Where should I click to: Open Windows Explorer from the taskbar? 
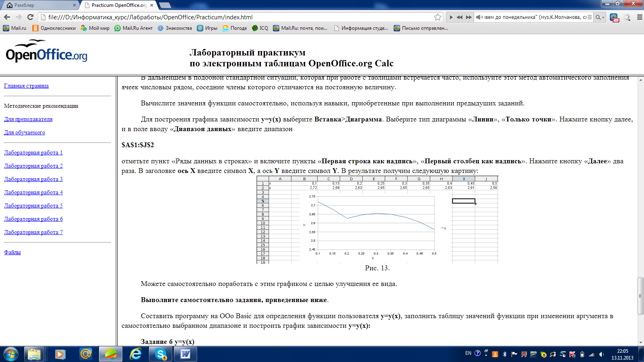(34, 354)
